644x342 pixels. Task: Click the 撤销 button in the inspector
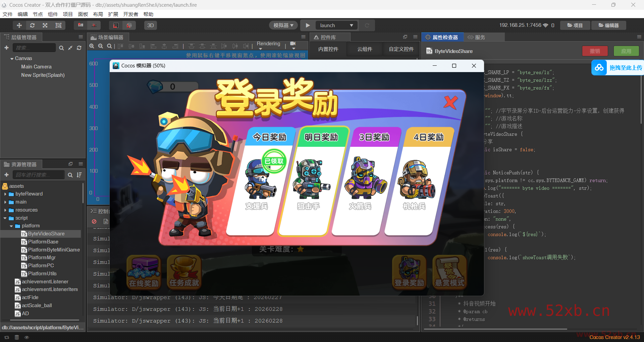pyautogui.click(x=595, y=51)
